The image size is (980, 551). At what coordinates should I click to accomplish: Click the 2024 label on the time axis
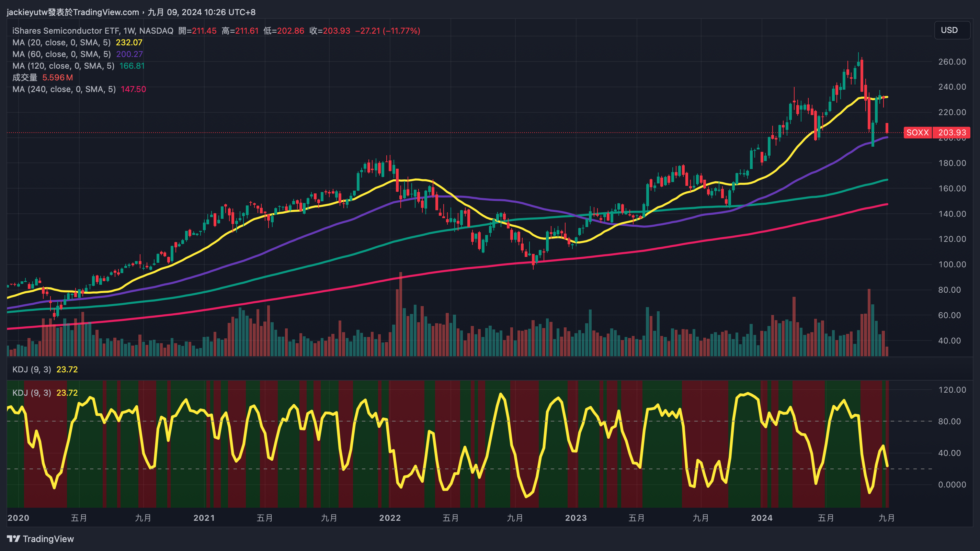point(761,518)
